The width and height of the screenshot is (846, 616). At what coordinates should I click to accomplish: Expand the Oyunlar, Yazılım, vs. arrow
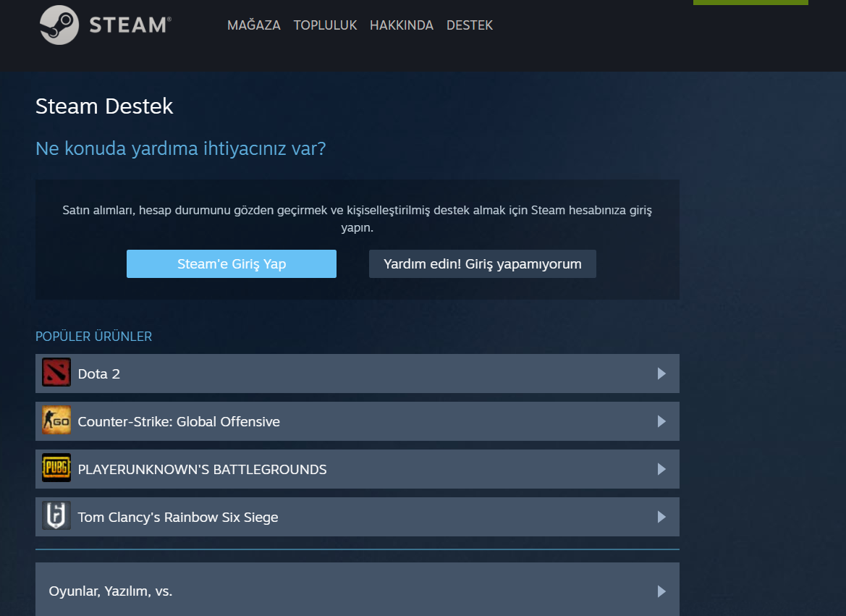[660, 591]
